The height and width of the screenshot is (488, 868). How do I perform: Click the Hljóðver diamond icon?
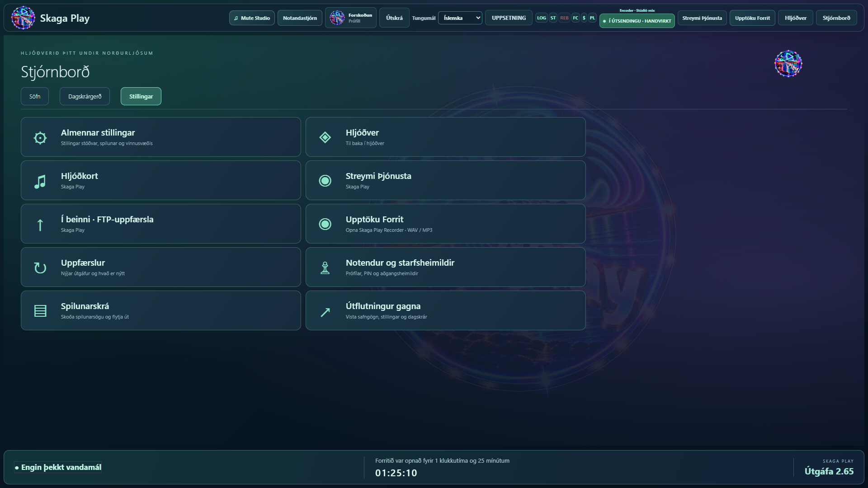[x=325, y=137]
